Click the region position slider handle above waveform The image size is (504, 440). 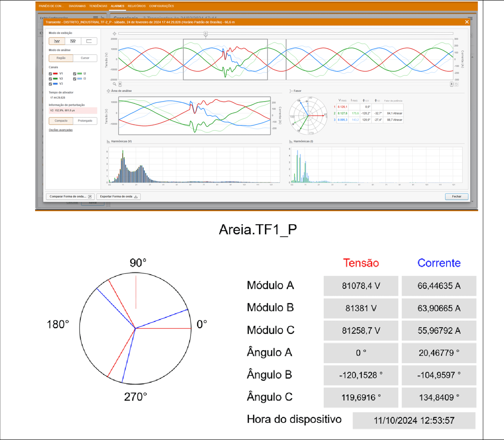pos(206,34)
